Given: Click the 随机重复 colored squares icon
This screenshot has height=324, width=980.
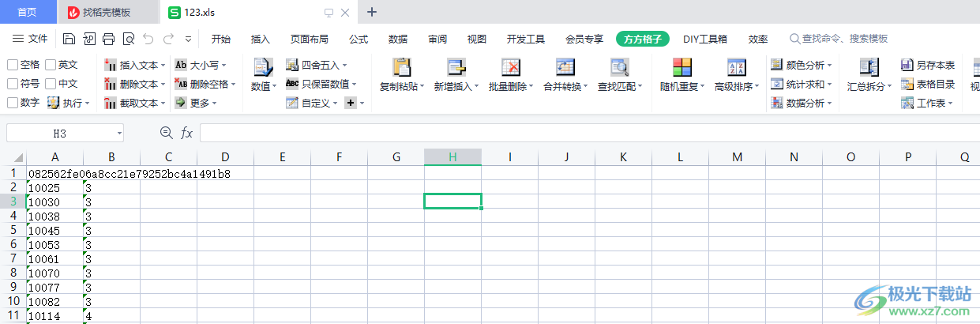Looking at the screenshot, I should [x=682, y=68].
